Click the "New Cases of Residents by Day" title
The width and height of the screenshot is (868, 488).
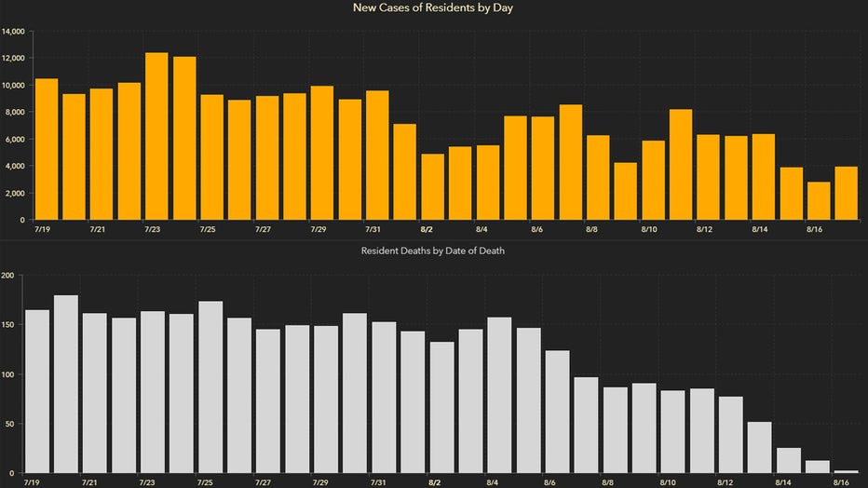[433, 8]
